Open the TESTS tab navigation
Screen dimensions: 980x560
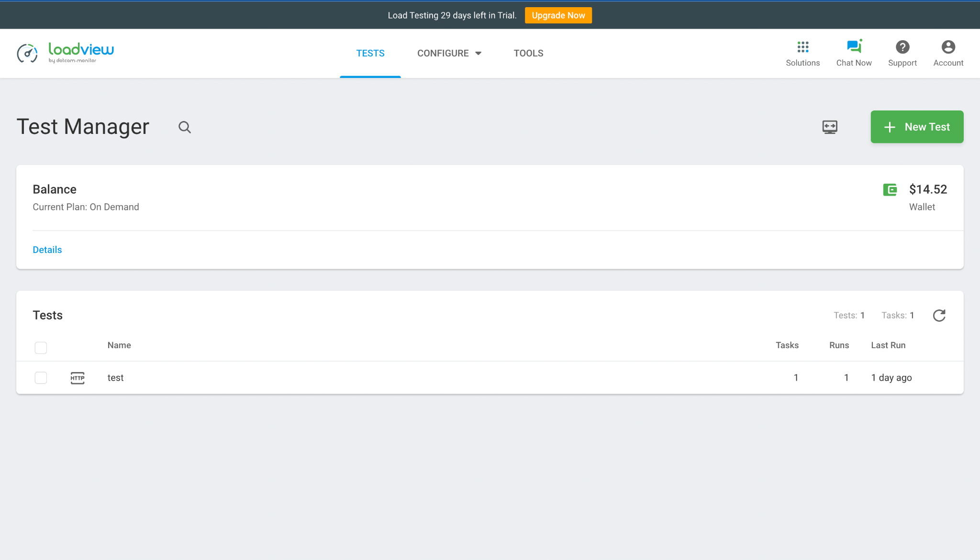[371, 53]
